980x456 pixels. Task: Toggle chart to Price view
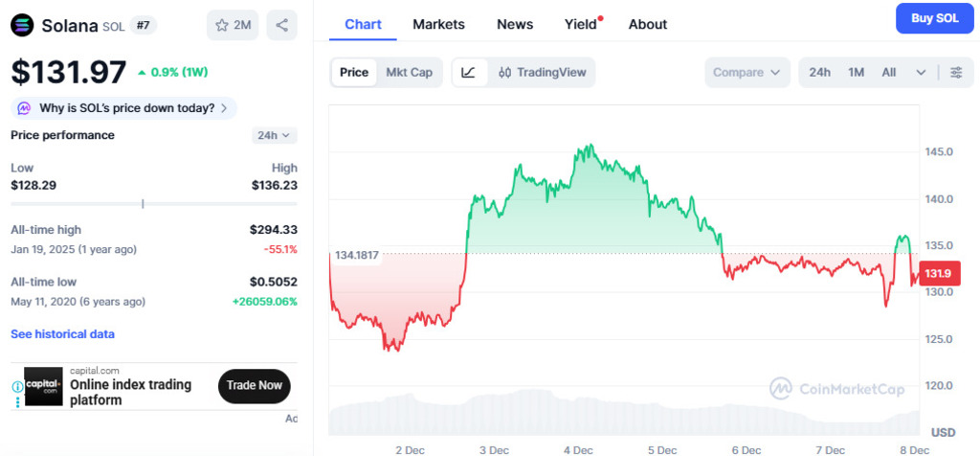click(x=354, y=72)
